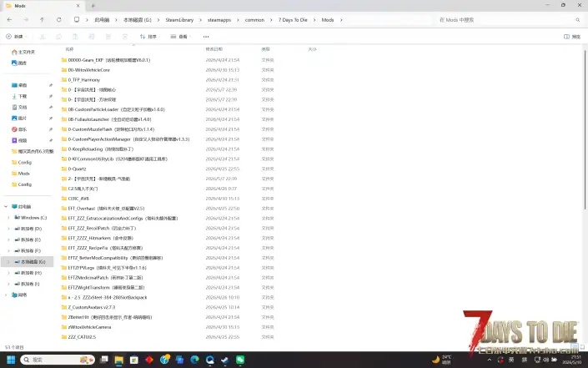The image size is (588, 368).
Task: Open the View layout dropdown
Action: (181, 37)
